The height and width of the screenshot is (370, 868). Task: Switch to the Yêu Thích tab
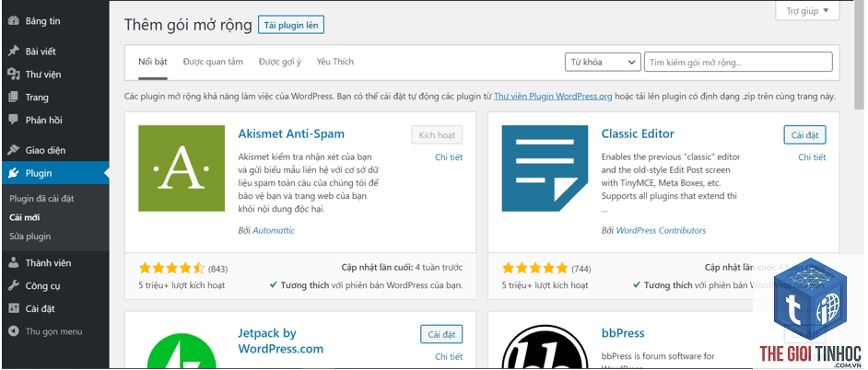click(x=334, y=62)
